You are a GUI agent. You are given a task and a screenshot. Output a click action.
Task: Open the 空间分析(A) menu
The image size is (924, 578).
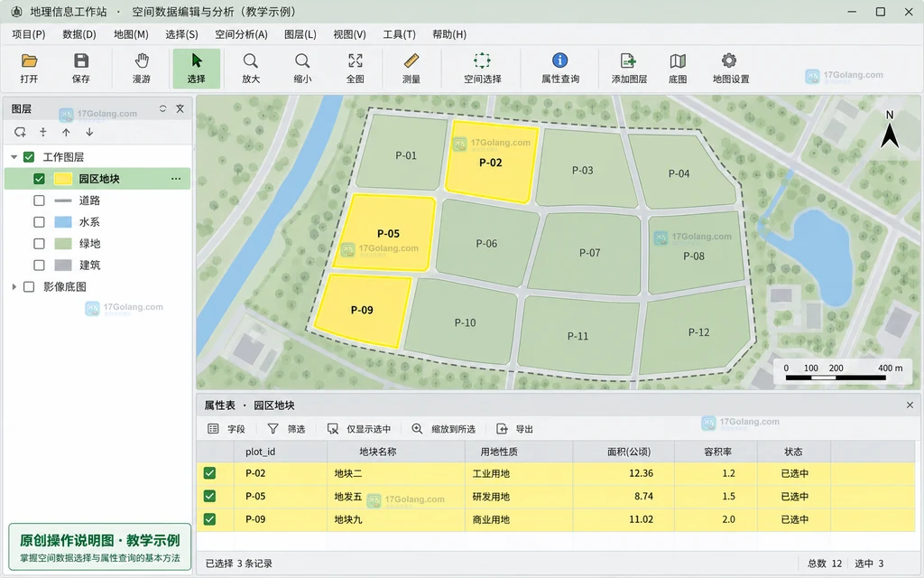click(241, 34)
